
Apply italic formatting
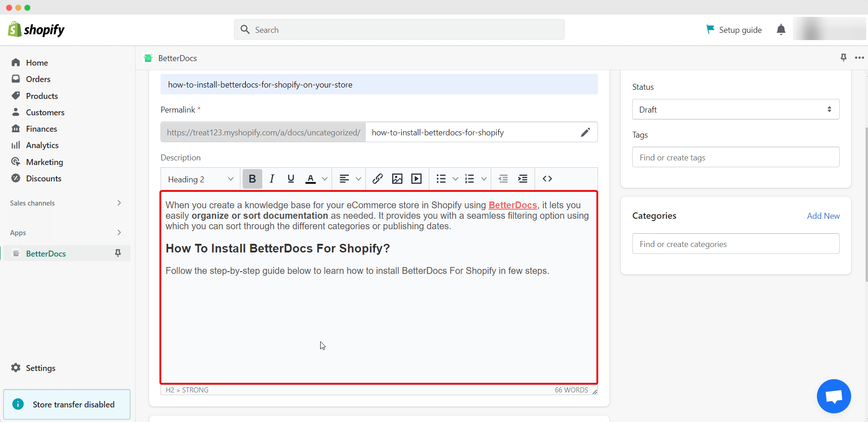click(272, 179)
